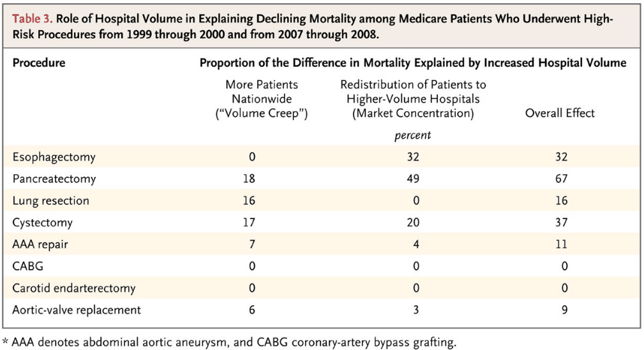Screen dimensions: 644x350
Task: Click the "Market Concentration" column heading
Action: tap(413, 99)
